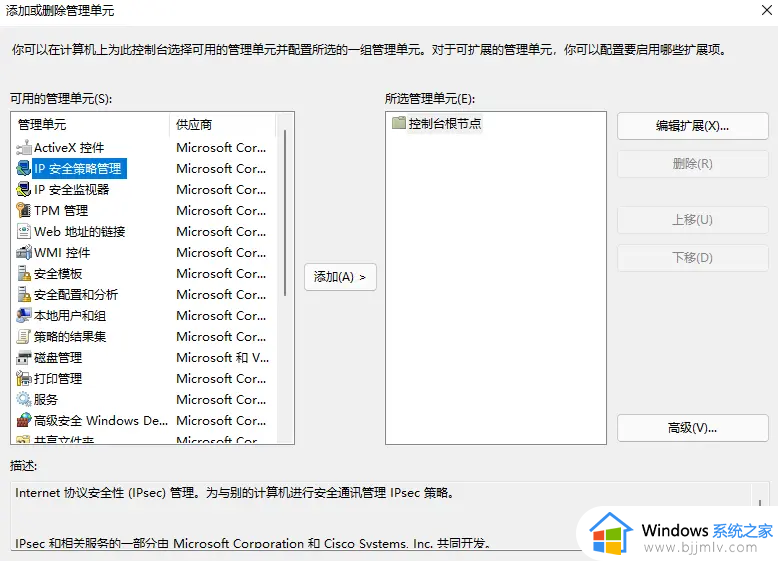
Task: Click the 控制台根节点 folder icon
Action: [399, 123]
